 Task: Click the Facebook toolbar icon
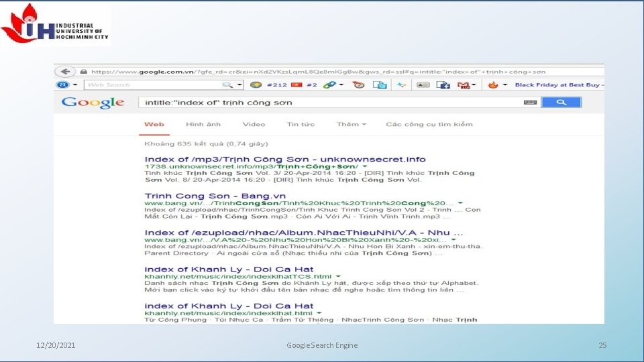(443, 85)
